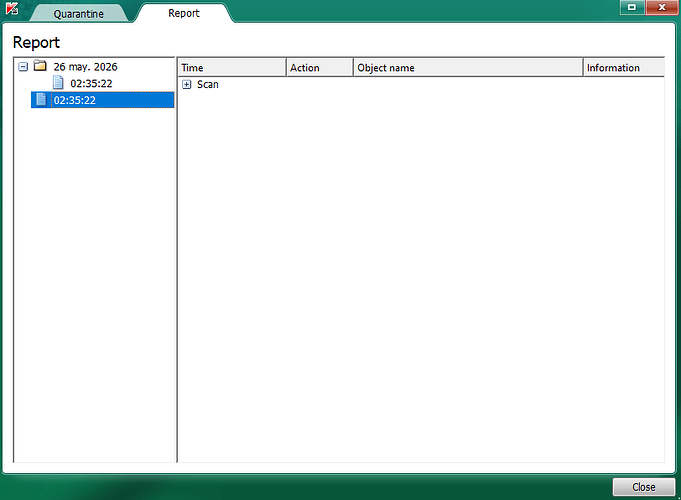
Task: Click the document icon of the highlighted 02:35:22 report
Action: point(41,99)
